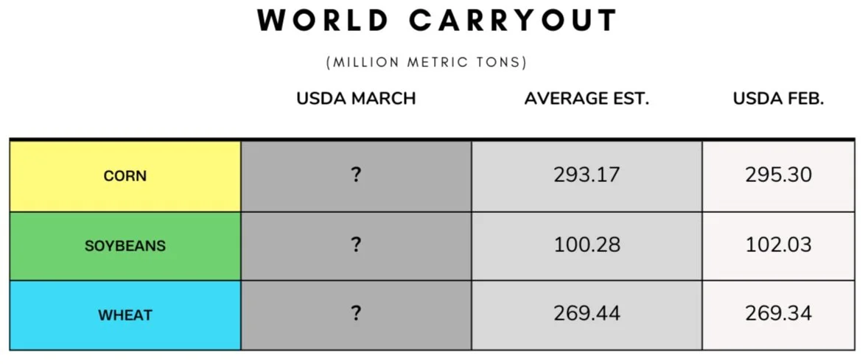Image resolution: width=868 pixels, height=364 pixels.
Task: Click the USDA MARCH column header
Action: (x=356, y=99)
